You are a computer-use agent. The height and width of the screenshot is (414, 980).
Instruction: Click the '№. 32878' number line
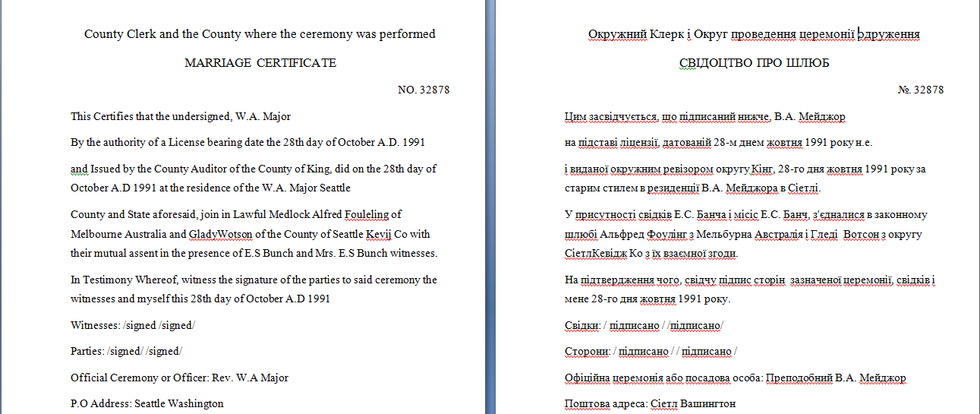coord(920,90)
